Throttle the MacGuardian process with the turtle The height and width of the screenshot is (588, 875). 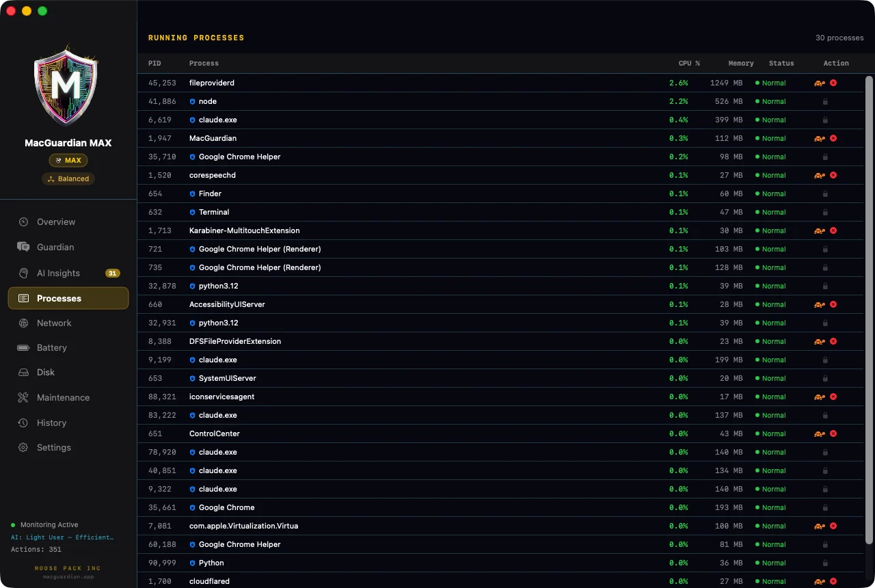pyautogui.click(x=819, y=138)
